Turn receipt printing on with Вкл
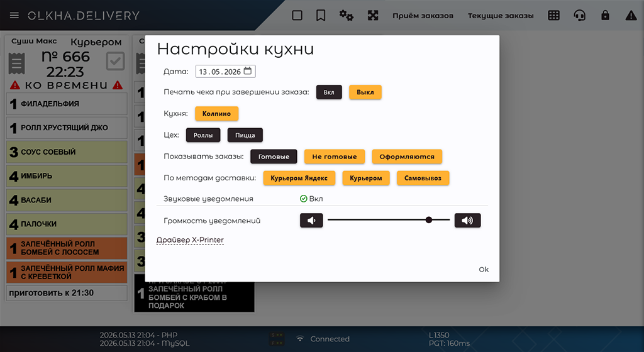This screenshot has height=352, width=644. pos(329,92)
